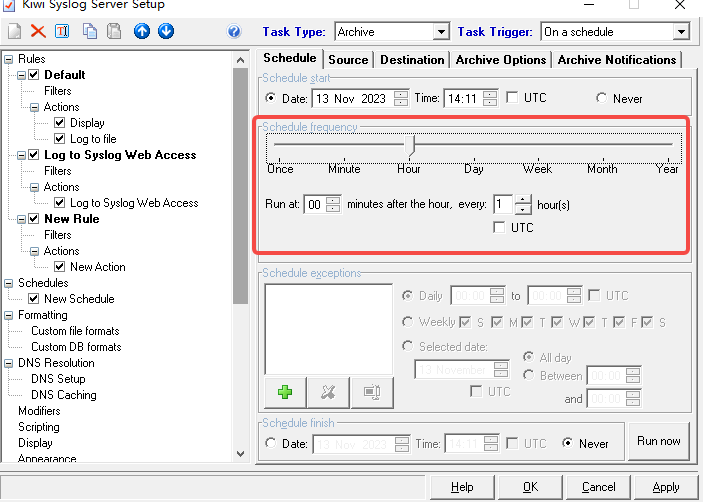This screenshot has height=502, width=703.
Task: Toggle the New Rule checkbox
Action: coord(34,219)
